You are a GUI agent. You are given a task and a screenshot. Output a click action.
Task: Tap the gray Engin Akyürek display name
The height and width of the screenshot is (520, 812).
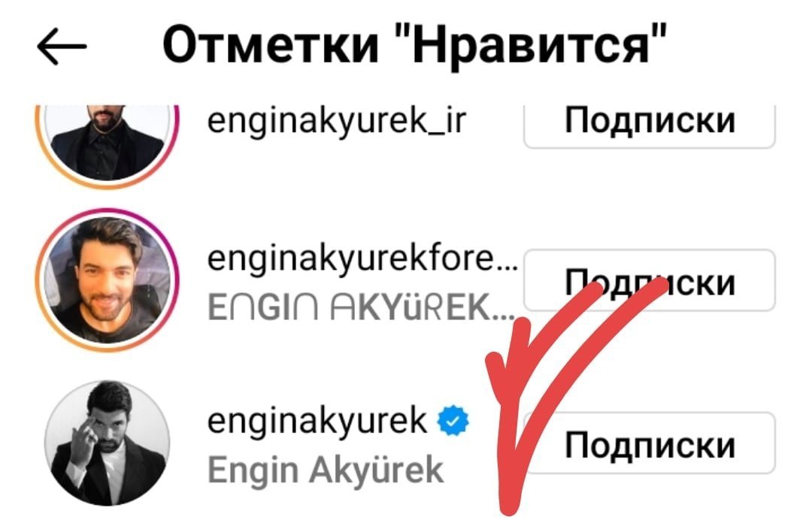pos(326,471)
